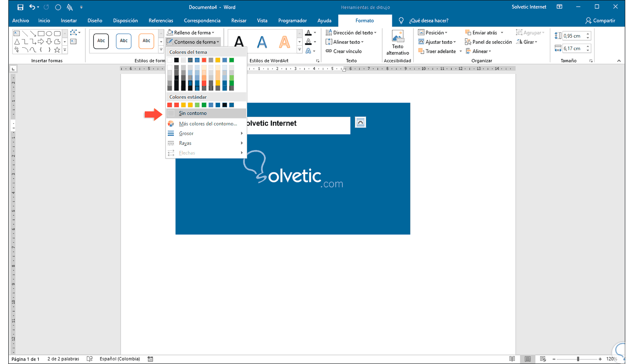Pick the triangle shape in Insertar formas
Image resolution: width=634 pixels, height=364 pixels.
(17, 42)
